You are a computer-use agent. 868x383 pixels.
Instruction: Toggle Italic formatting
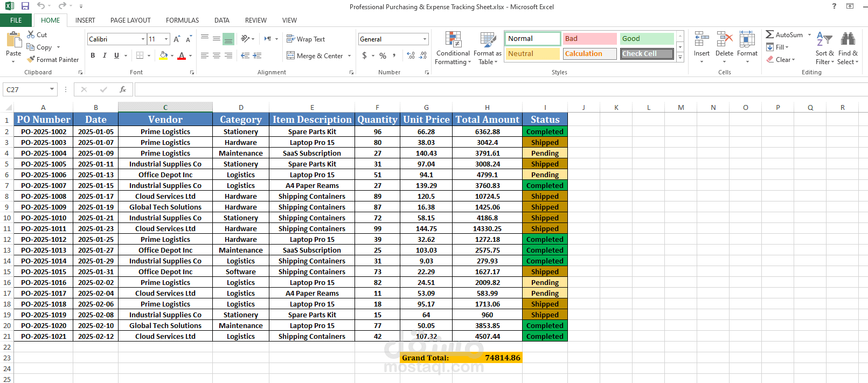(x=105, y=55)
